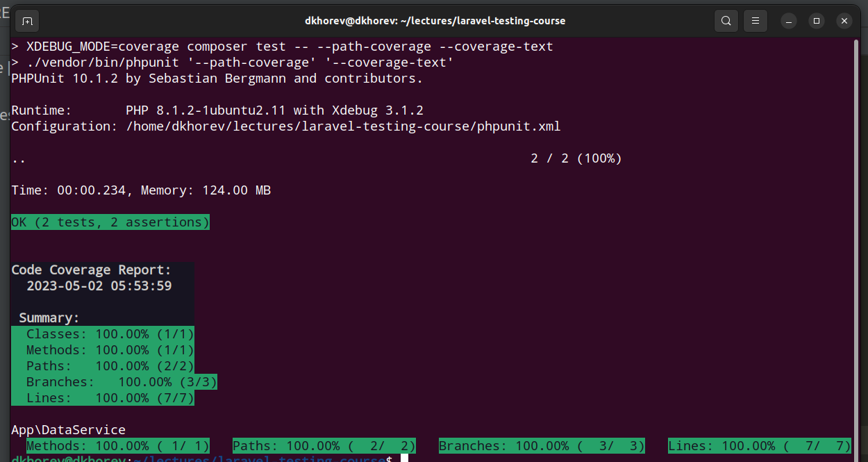
Task: Maximize the terminal window
Action: pos(816,21)
